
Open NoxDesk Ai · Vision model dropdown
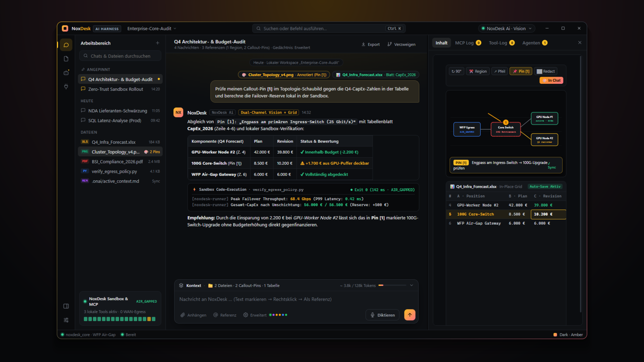pos(506,28)
